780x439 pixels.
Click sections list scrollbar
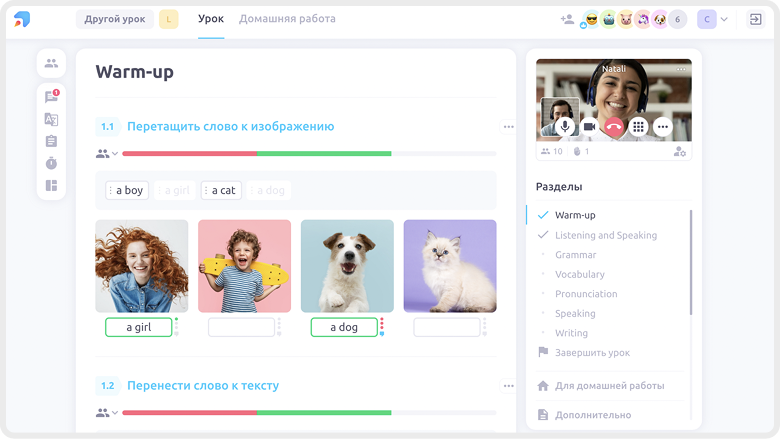690,263
